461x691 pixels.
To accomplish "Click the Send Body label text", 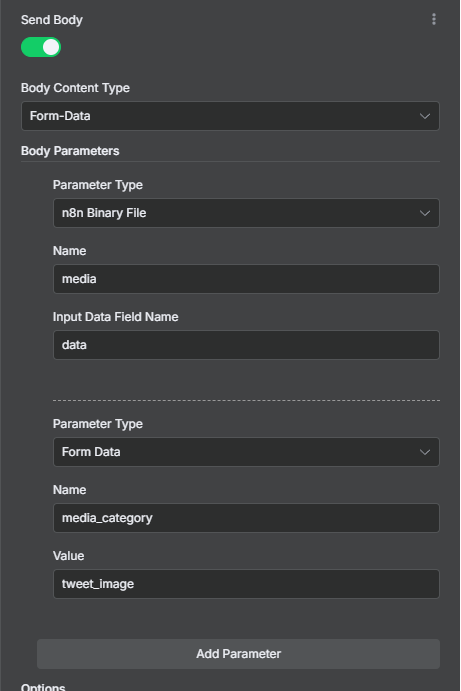I will pos(52,20).
